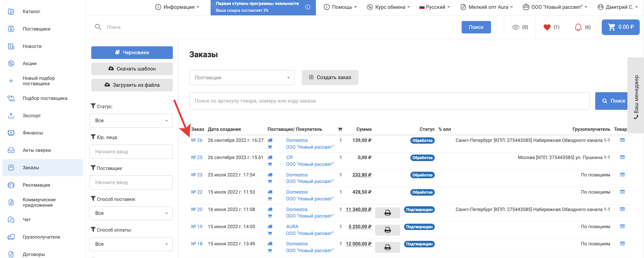Open products list icon for order № 23

click(x=622, y=175)
